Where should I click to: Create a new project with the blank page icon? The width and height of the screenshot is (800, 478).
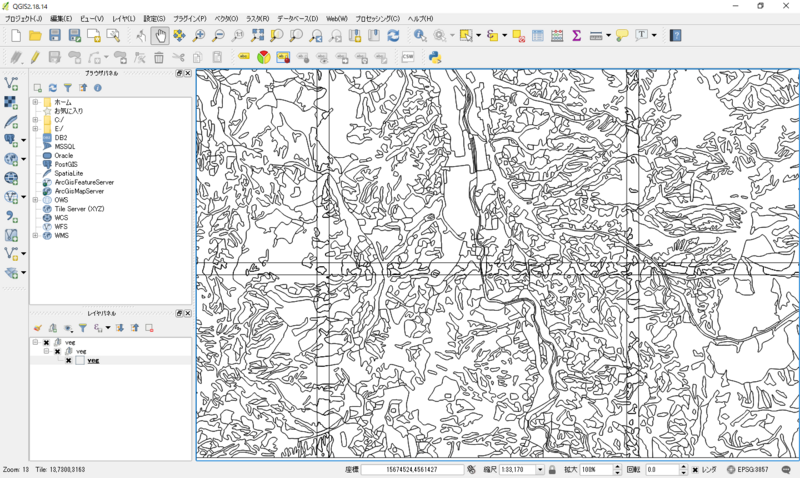point(16,35)
